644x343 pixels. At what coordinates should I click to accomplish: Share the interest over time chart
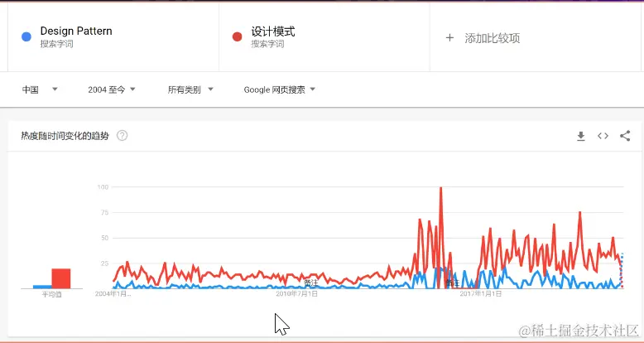(625, 136)
